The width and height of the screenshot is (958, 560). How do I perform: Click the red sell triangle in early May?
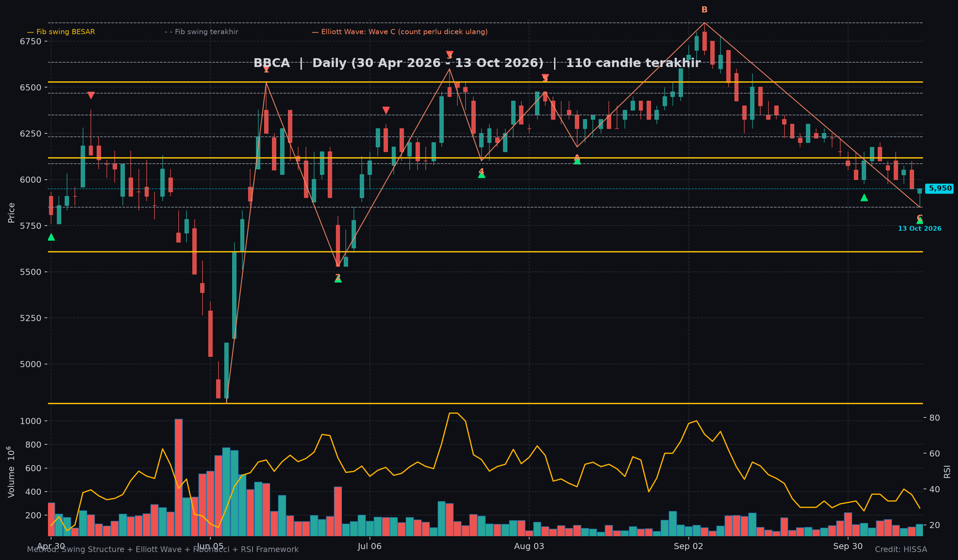[x=91, y=95]
